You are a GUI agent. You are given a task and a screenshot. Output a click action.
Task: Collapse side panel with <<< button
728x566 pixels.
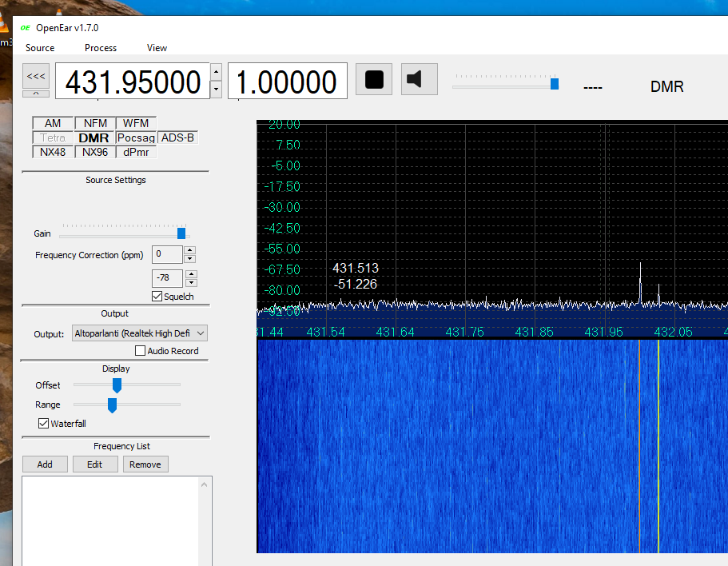36,76
